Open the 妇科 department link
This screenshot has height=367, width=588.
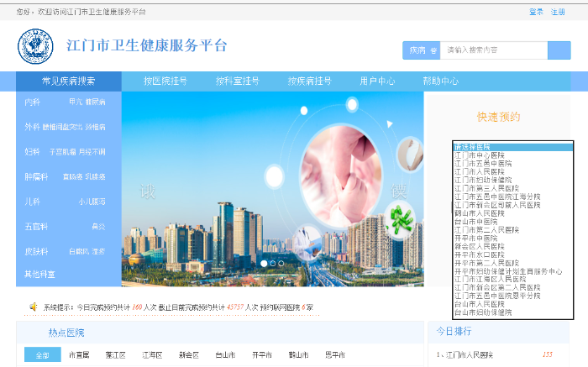click(x=32, y=152)
